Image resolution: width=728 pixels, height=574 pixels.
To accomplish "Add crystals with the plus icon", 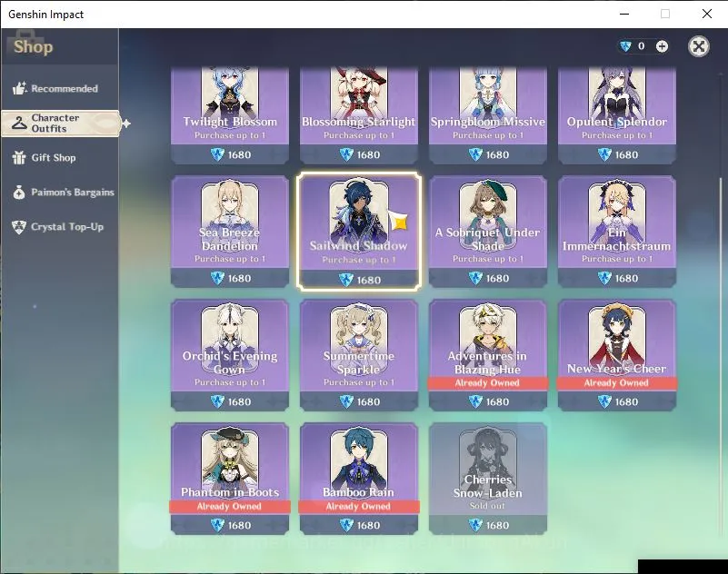I will coord(662,46).
